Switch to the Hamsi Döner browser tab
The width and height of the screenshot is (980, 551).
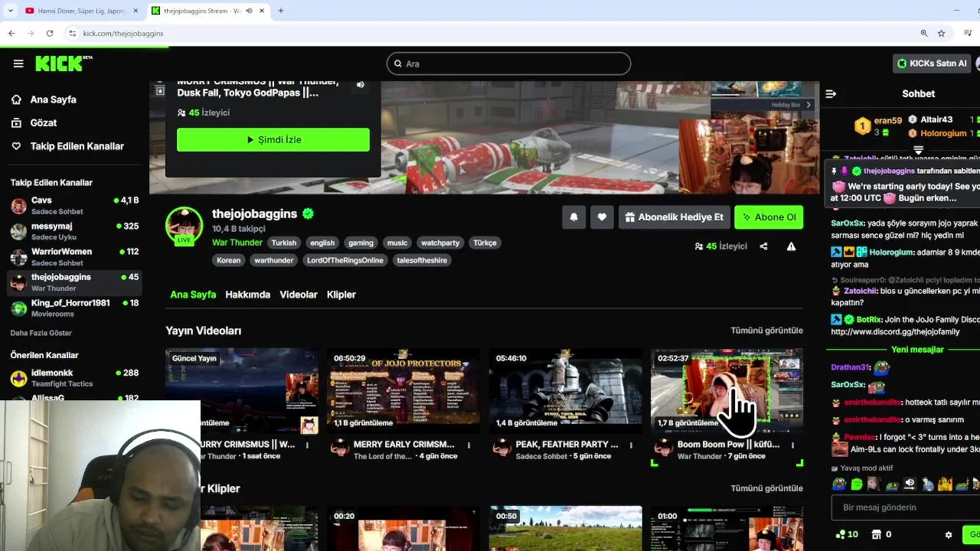[x=80, y=11]
